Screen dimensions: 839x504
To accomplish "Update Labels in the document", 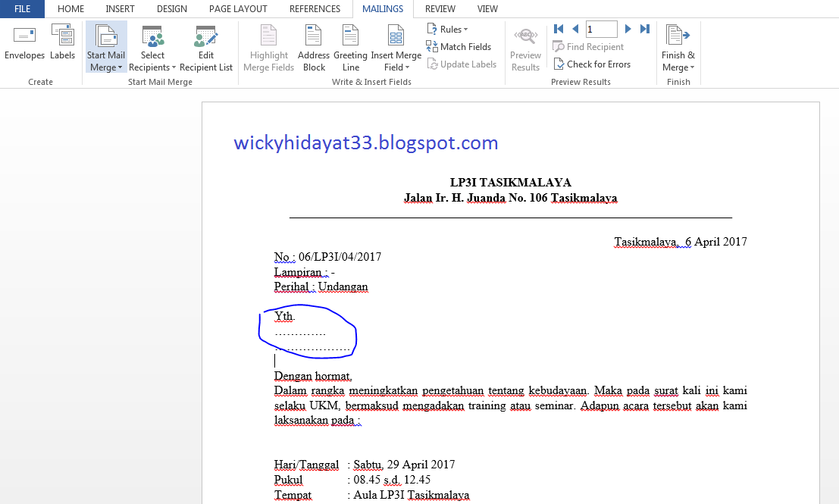I will click(x=462, y=64).
